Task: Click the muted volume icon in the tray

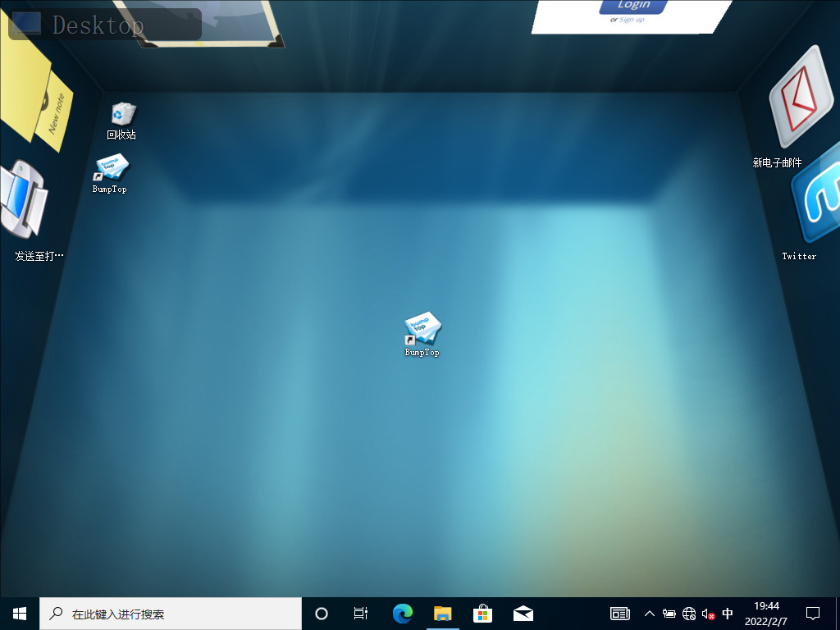Action: (708, 614)
